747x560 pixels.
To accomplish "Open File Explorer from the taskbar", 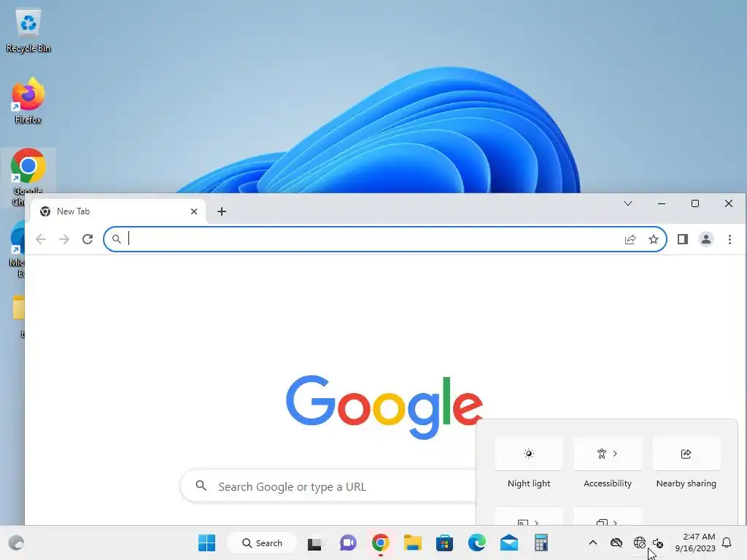I will tap(413, 542).
